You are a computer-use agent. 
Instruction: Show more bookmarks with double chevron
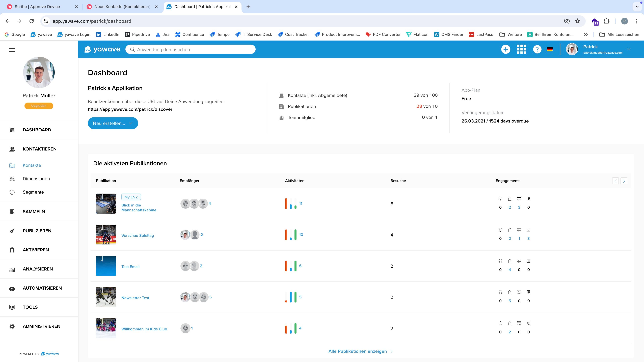[x=586, y=35]
